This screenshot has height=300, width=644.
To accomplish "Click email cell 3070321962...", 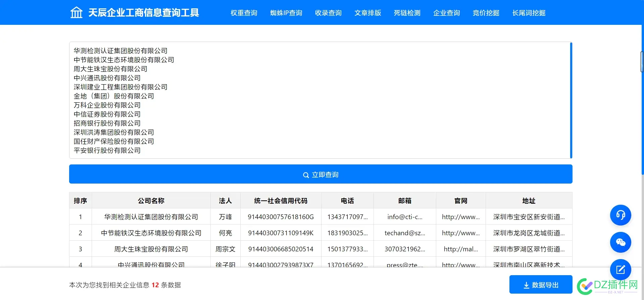I will tap(405, 249).
